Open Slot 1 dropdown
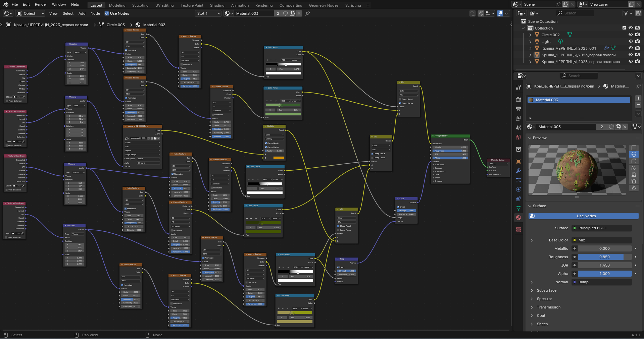 [208, 13]
